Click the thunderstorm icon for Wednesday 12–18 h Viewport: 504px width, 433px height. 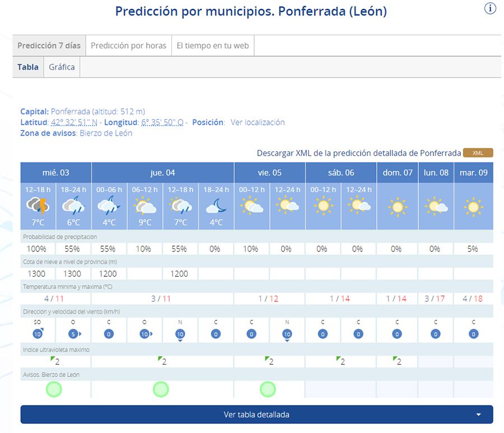coord(38,206)
